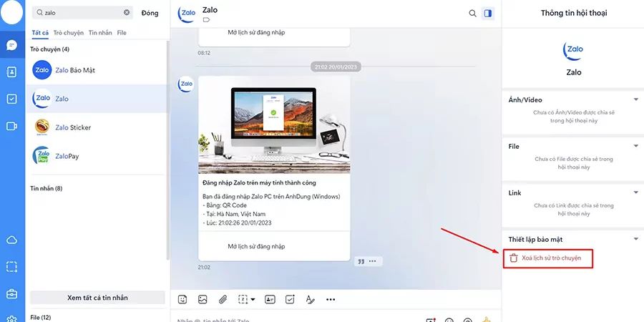Screen dimensions: 644x322
Task: Send a contact card from chat toolbar
Action: tap(270, 300)
